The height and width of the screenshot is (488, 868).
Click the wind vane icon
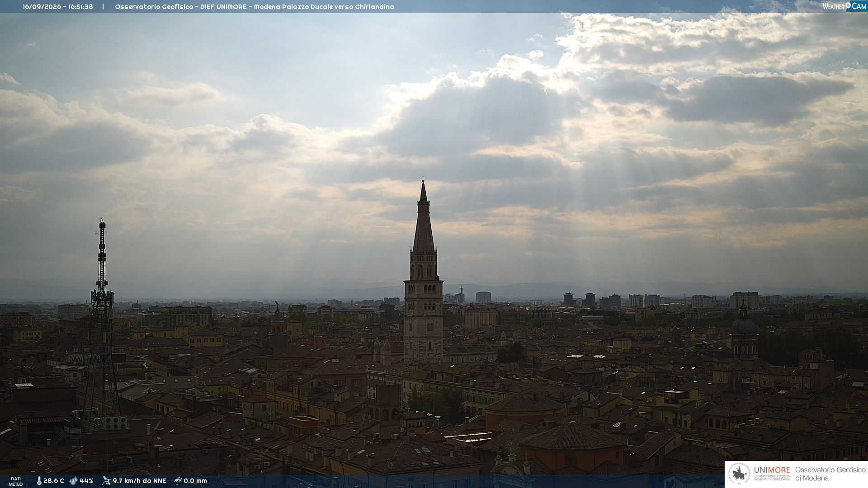coord(106,481)
